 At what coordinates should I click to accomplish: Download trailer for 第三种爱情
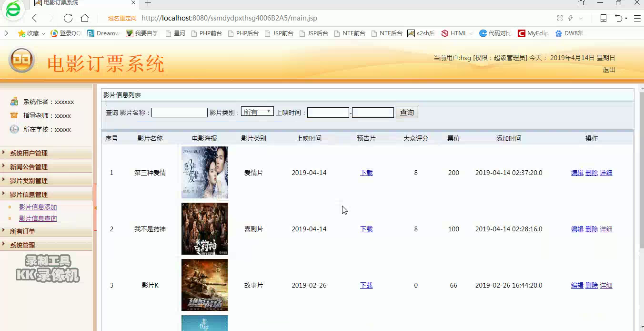pyautogui.click(x=366, y=173)
